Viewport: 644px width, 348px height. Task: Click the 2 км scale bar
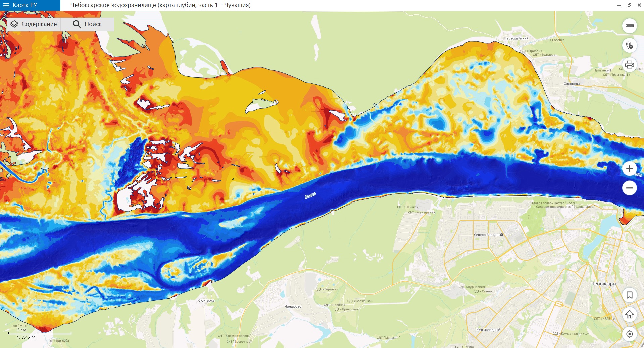[40, 333]
